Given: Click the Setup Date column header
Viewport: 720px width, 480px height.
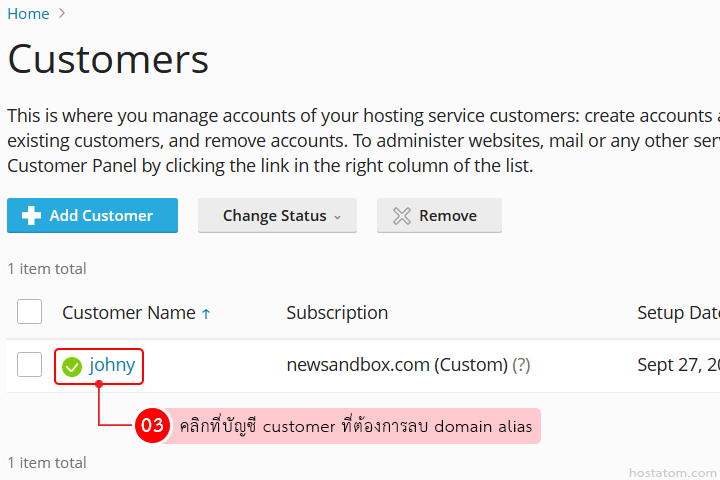Looking at the screenshot, I should click(677, 313).
